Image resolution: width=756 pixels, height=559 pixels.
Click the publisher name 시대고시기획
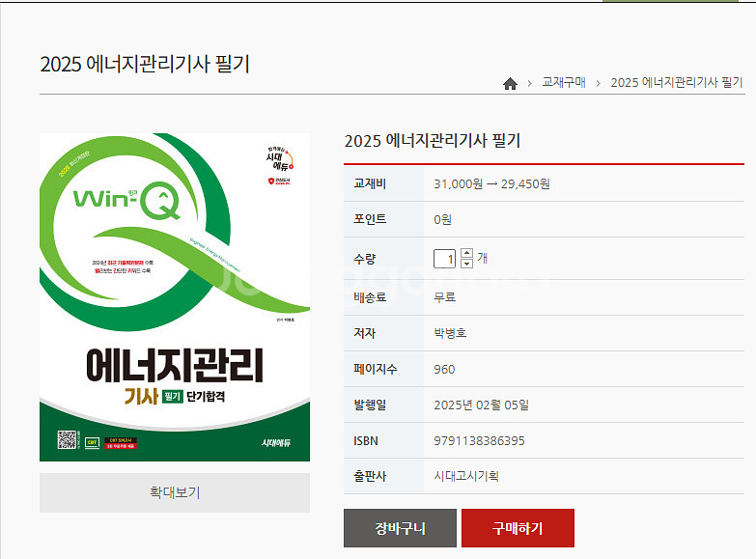(465, 476)
